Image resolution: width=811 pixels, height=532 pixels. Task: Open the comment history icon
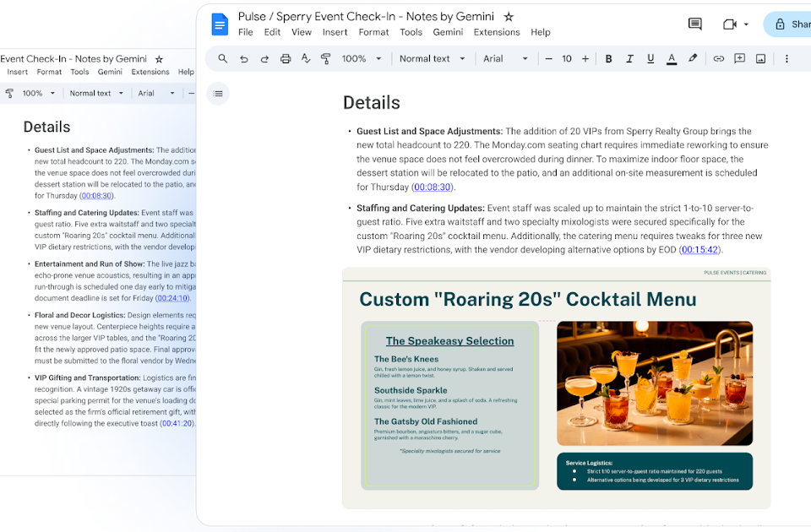695,24
